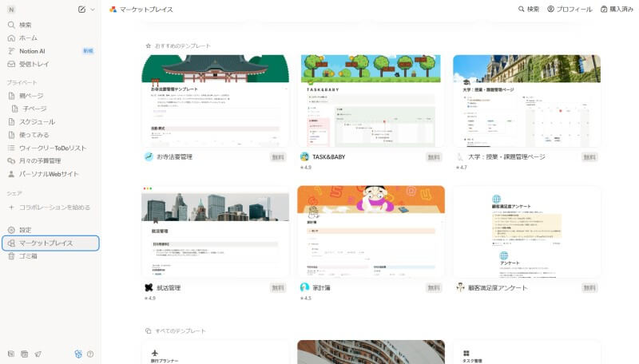The image size is (639, 364).
Task: Open プロフィール in the top bar
Action: click(x=570, y=10)
